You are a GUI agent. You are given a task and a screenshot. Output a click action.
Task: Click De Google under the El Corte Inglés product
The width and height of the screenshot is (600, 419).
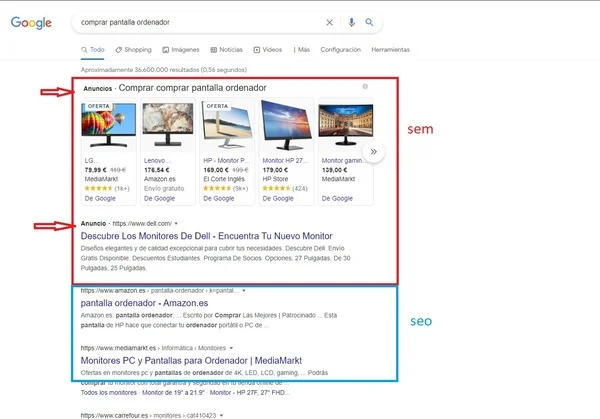[218, 199]
